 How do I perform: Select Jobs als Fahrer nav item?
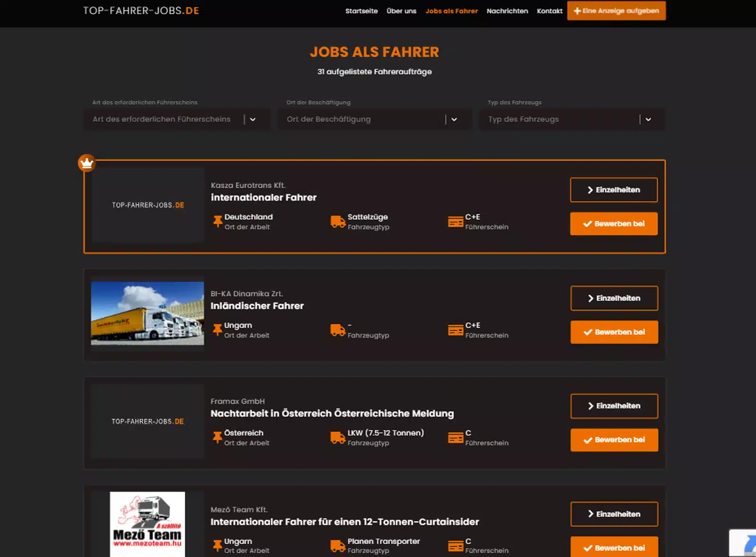click(452, 11)
